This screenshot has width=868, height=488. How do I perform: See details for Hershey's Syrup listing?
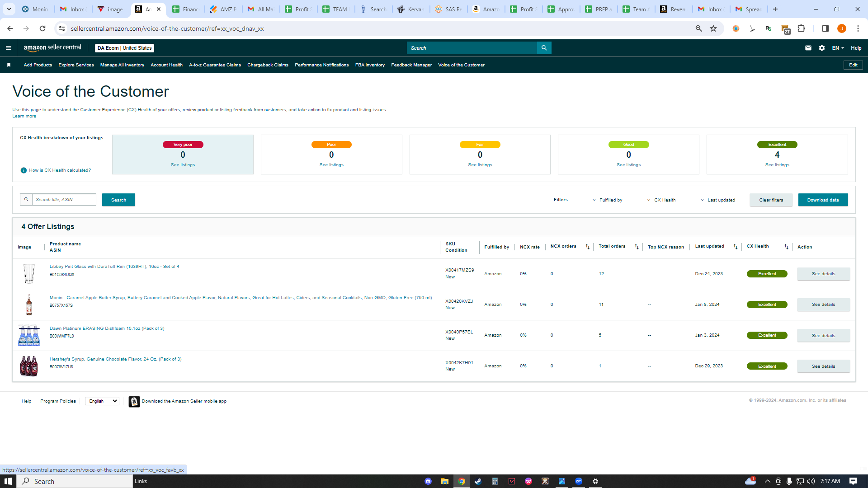tap(823, 366)
